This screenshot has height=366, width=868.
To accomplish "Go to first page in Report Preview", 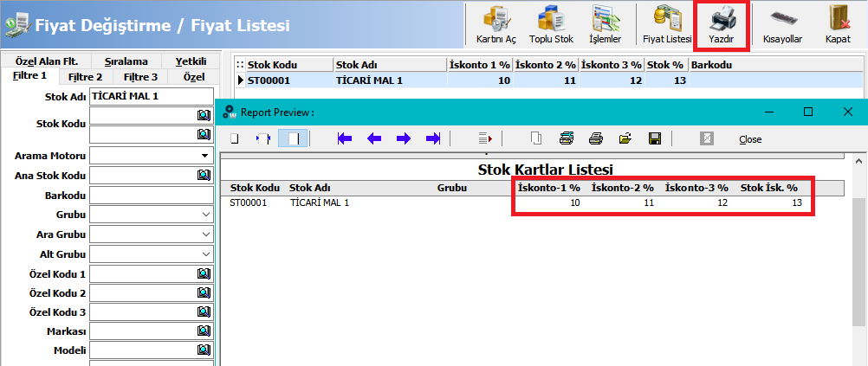I will tap(344, 138).
